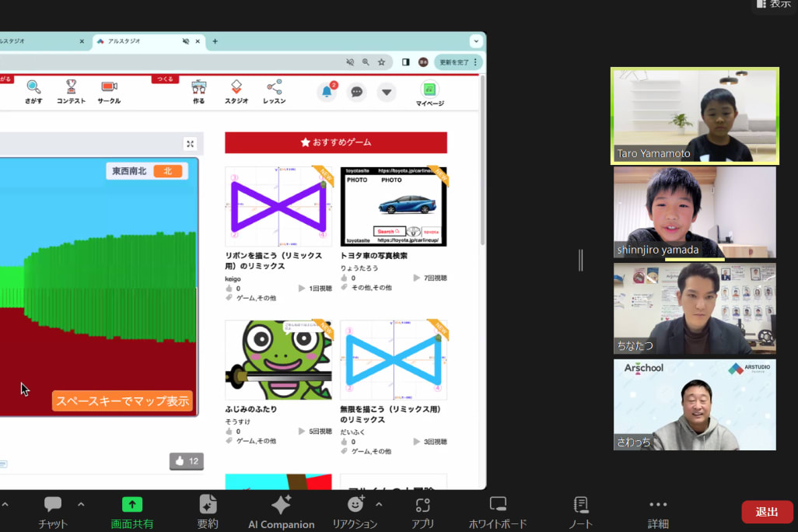Toggle the 北 direction button
798x532 pixels.
[x=167, y=171]
